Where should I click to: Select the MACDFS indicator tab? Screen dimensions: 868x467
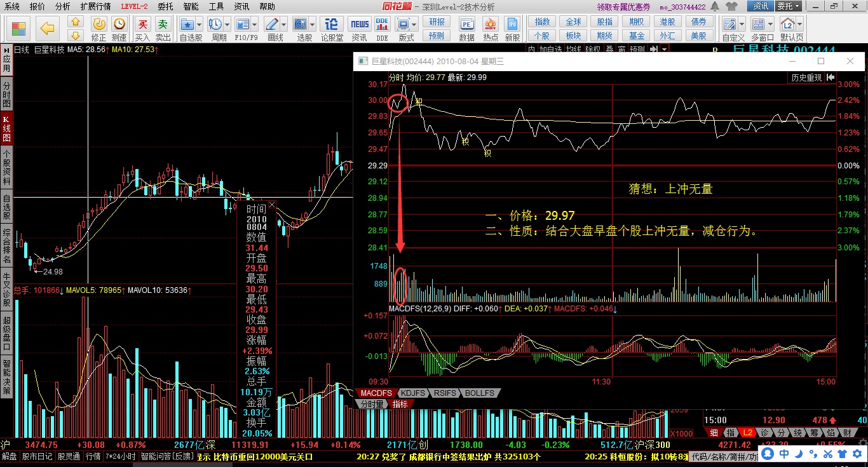pos(376,393)
